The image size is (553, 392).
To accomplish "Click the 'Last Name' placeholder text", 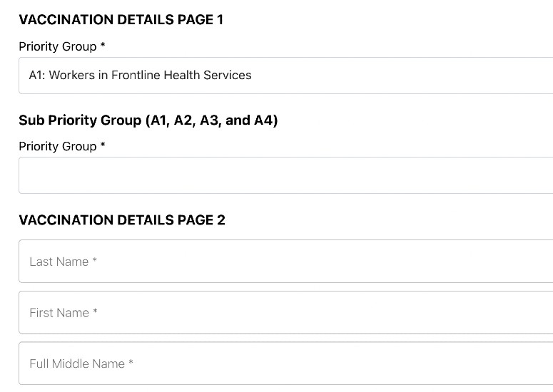I will click(59, 262).
